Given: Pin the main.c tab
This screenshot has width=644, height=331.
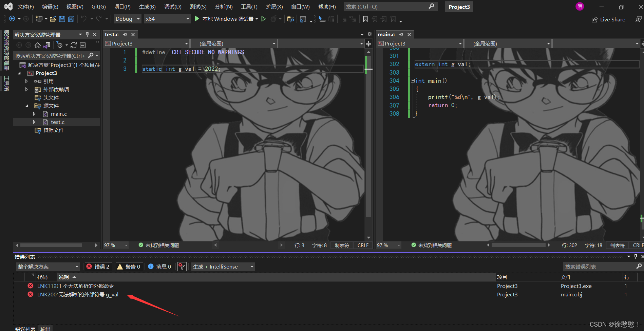Looking at the screenshot, I should (401, 35).
